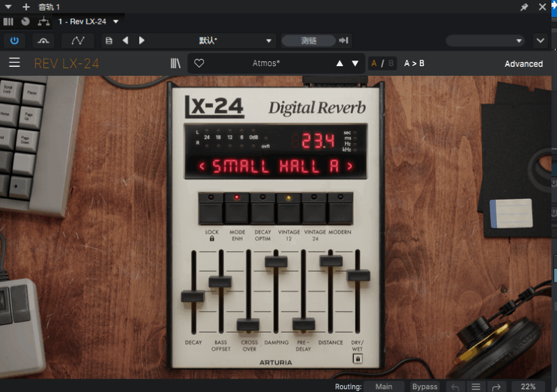The width and height of the screenshot is (557, 392).
Task: Toggle the DECAY OPTIM button
Action: pos(262,209)
